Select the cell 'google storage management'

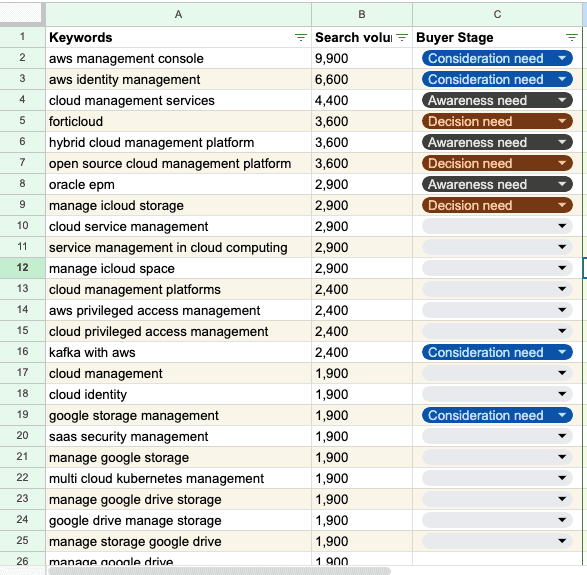pos(179,415)
